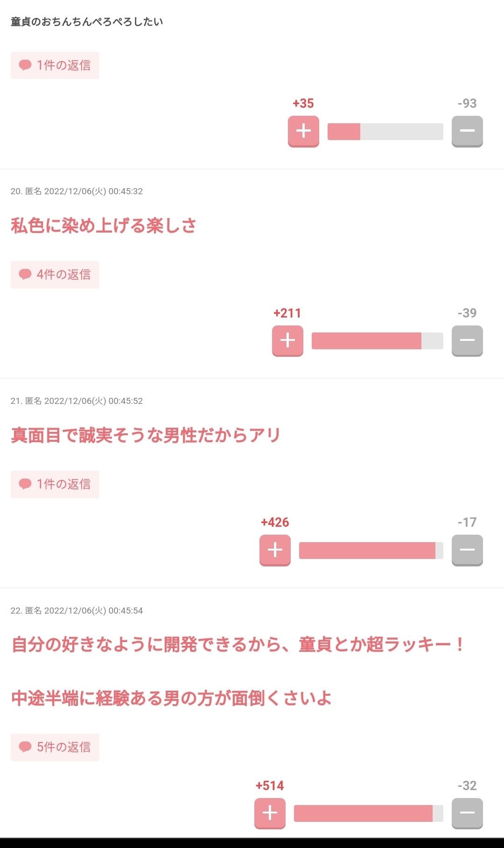Screen dimensions: 504x848
Task: Click the vote ratio bar of comment 20
Action: (377, 340)
